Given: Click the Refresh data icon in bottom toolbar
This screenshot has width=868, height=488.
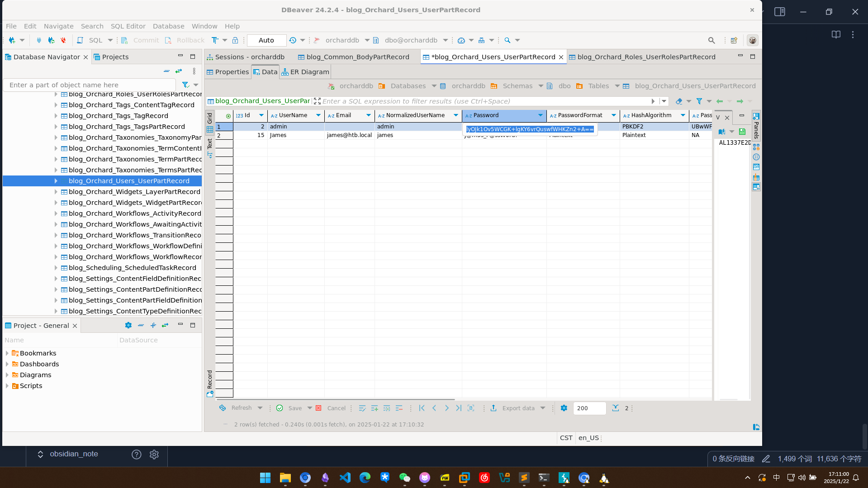Looking at the screenshot, I should [223, 408].
